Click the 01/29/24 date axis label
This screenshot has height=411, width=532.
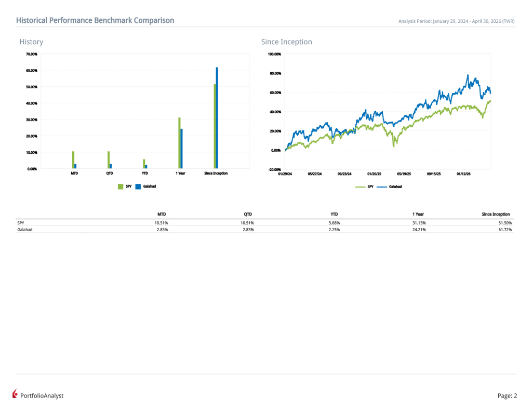click(x=285, y=174)
